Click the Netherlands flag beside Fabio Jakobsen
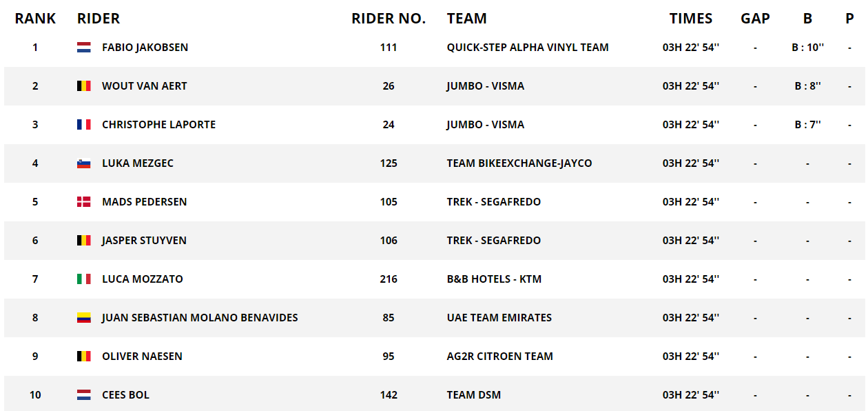This screenshot has width=868, height=411. pos(84,48)
